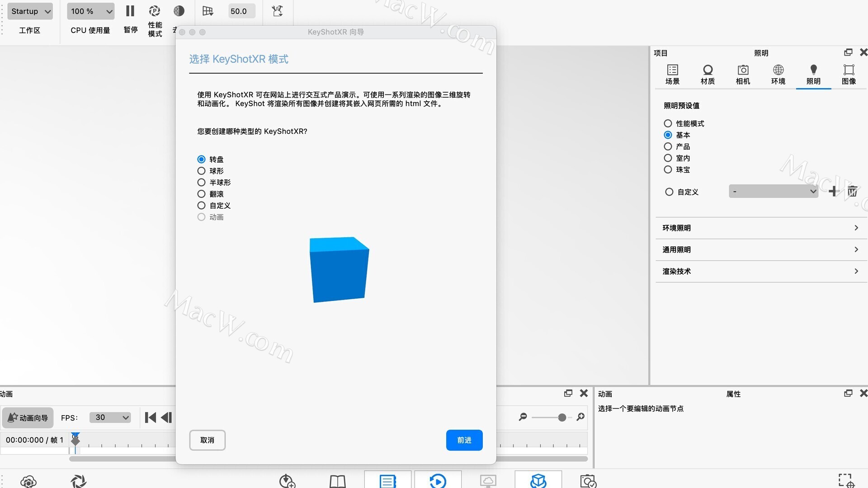Open the FPS 30 dropdown
The image size is (868, 488).
pyautogui.click(x=110, y=418)
